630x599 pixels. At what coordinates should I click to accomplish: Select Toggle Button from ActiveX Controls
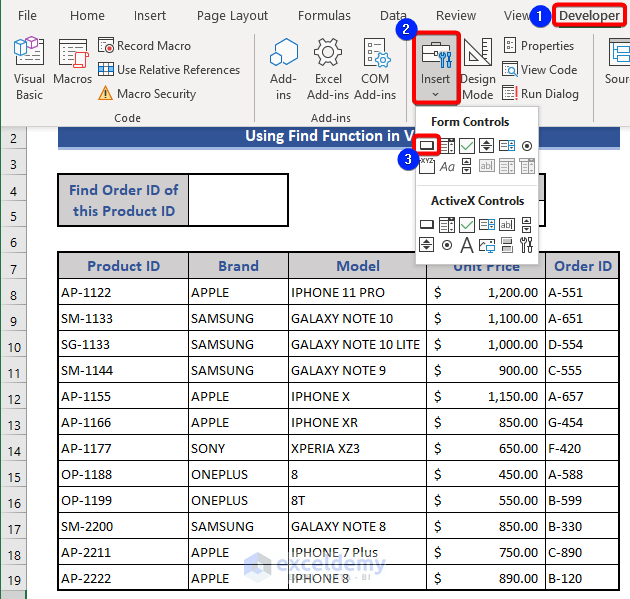[507, 245]
